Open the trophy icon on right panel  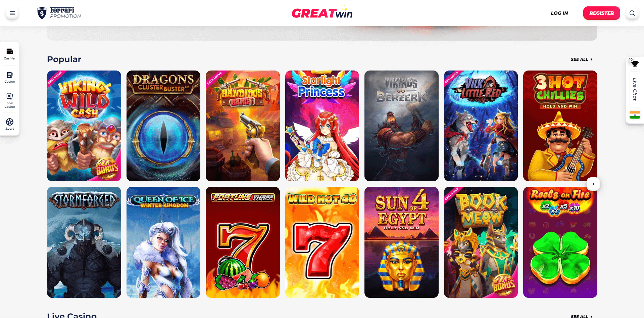click(x=635, y=63)
